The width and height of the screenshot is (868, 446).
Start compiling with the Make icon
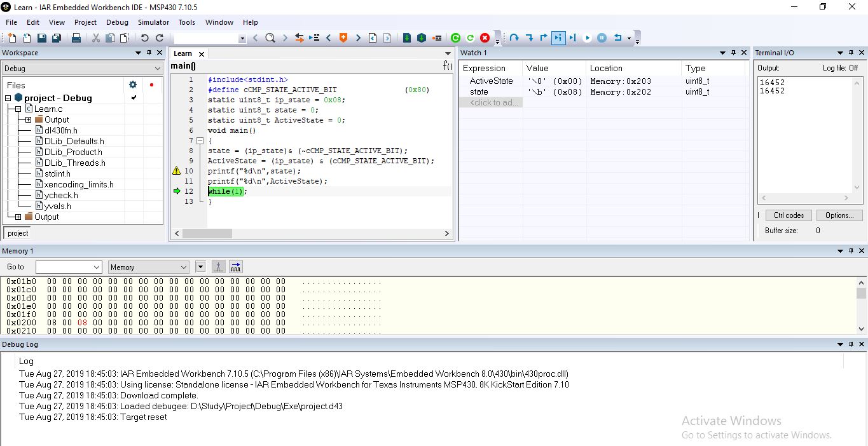tap(420, 37)
